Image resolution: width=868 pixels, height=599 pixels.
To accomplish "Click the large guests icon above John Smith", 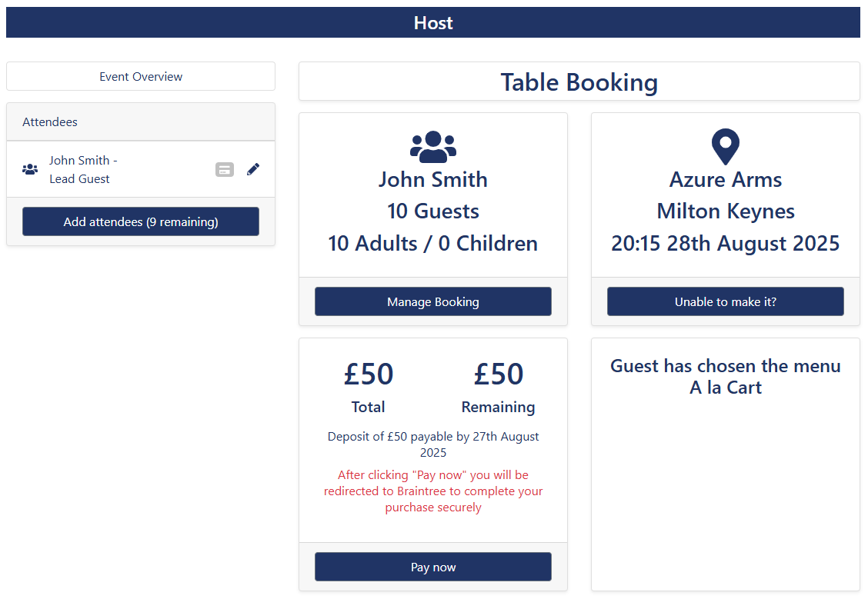I will coord(433,146).
